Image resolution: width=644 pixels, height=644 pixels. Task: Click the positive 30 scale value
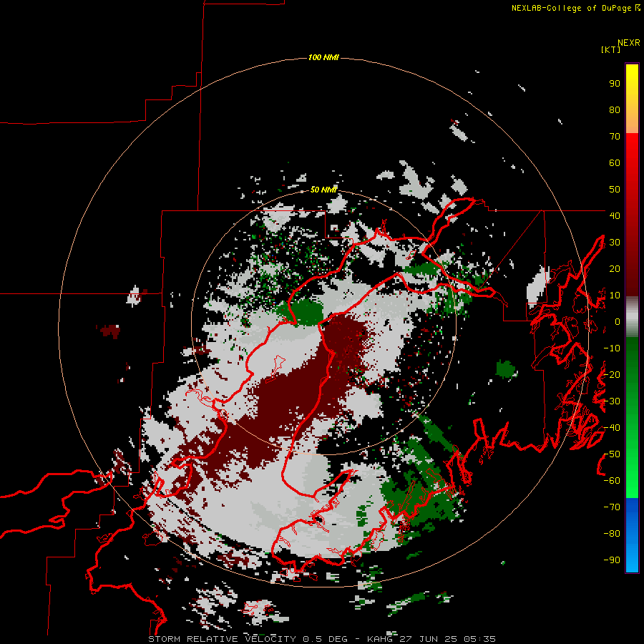click(615, 243)
